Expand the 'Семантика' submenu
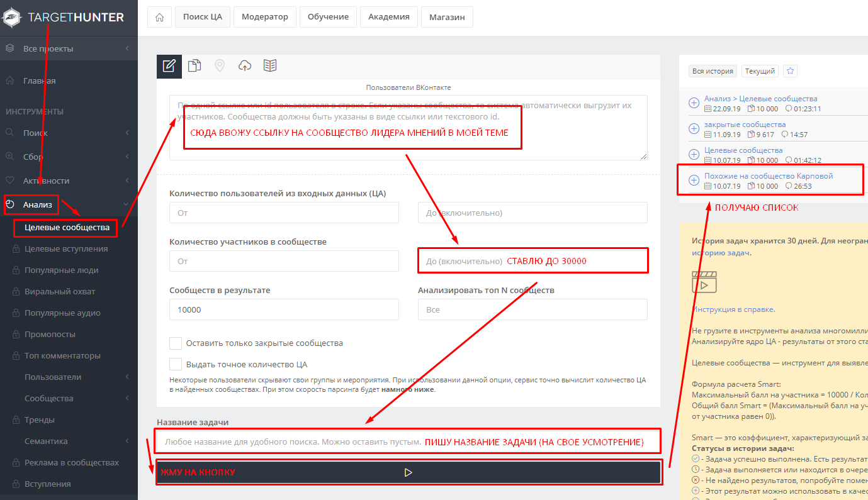The width and height of the screenshot is (868, 500). click(x=69, y=441)
